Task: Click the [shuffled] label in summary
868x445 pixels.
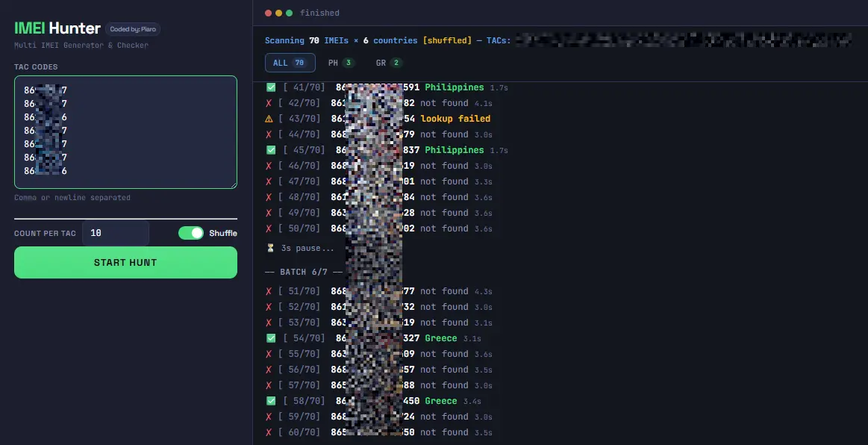Action: pyautogui.click(x=447, y=40)
